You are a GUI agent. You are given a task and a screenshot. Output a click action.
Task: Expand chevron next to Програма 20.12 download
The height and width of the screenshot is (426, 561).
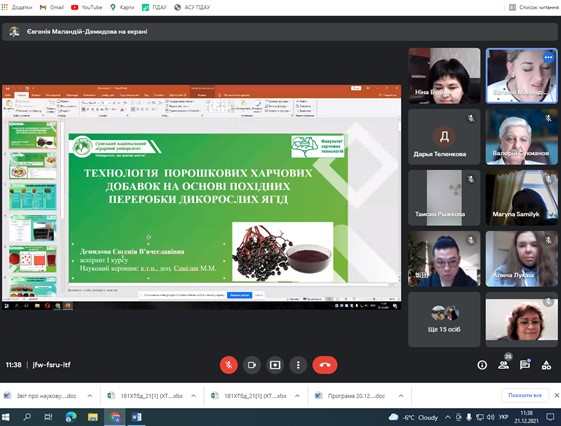pyautogui.click(x=401, y=396)
